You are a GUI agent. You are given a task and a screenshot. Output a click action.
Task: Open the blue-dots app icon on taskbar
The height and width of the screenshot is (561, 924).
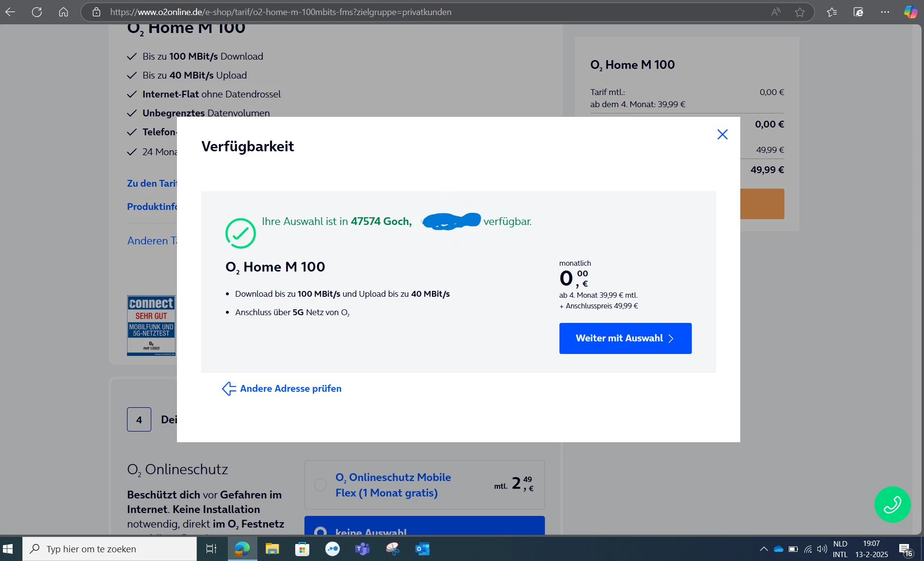[x=333, y=549]
